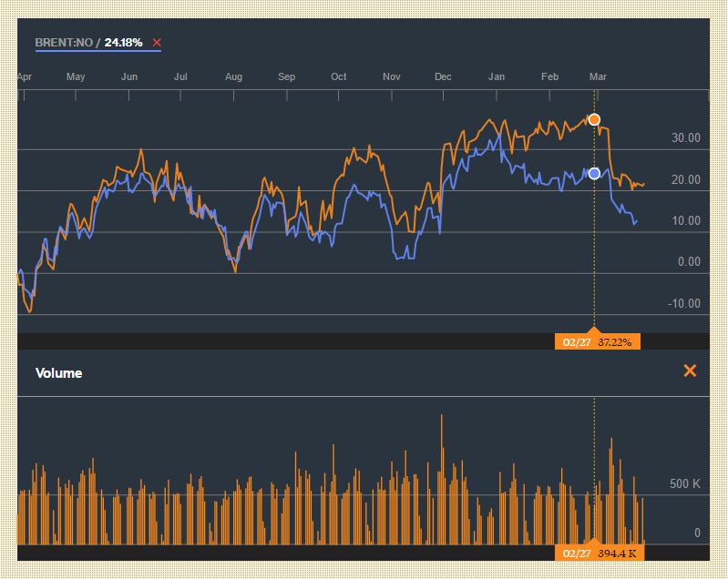Click the 500 K volume axis label

click(685, 484)
